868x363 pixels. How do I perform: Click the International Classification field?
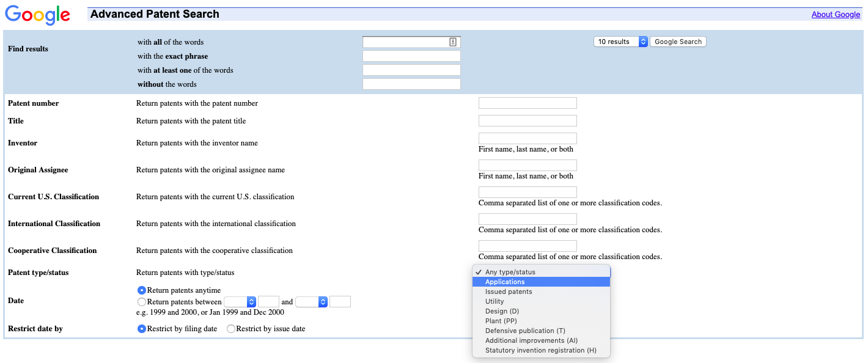pos(528,219)
